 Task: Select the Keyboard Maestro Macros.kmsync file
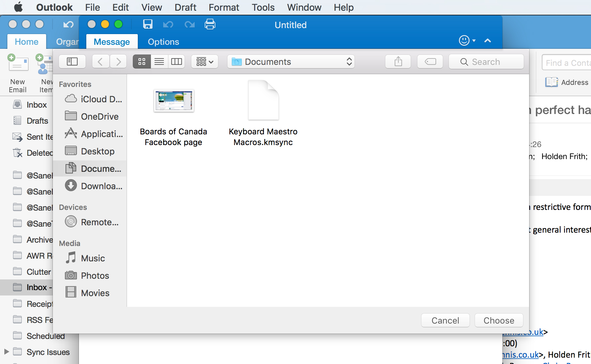pyautogui.click(x=263, y=100)
